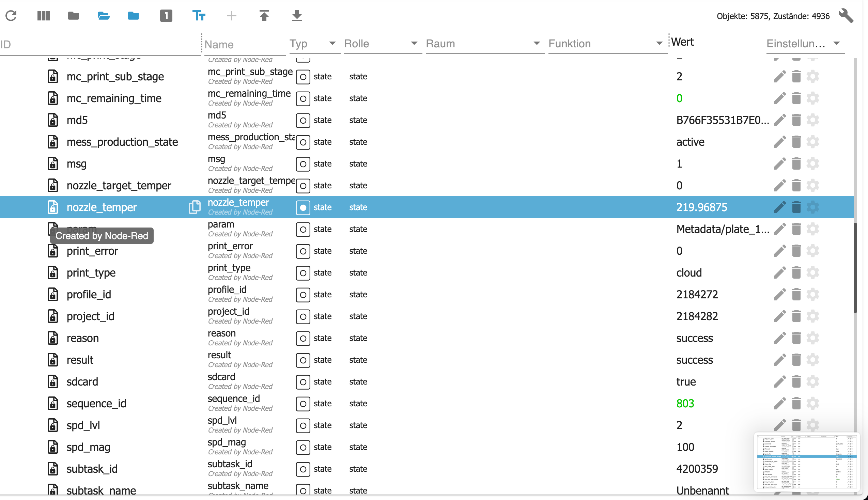Select the reason object row
This screenshot has width=868, height=500.
coord(83,338)
